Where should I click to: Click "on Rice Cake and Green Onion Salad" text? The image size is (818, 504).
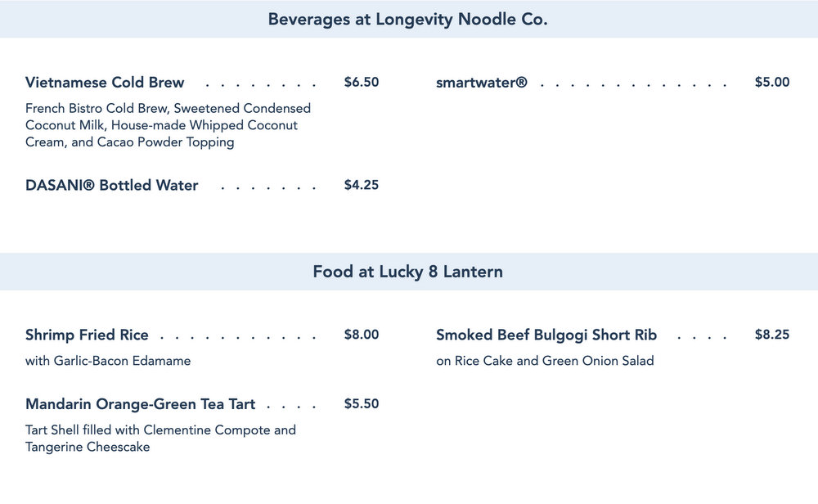coord(545,361)
